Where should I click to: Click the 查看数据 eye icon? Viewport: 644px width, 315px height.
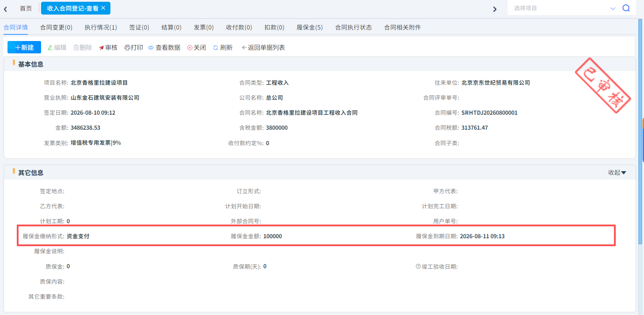tap(151, 48)
